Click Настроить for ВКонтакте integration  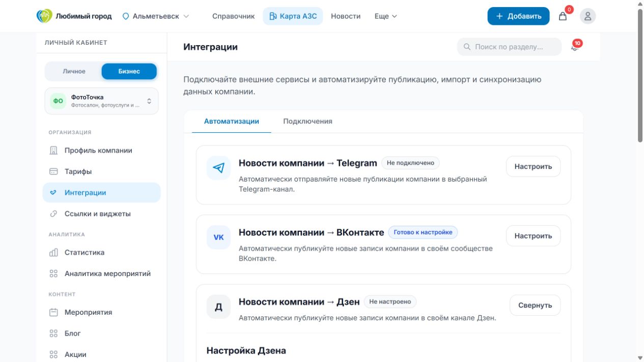pyautogui.click(x=533, y=236)
